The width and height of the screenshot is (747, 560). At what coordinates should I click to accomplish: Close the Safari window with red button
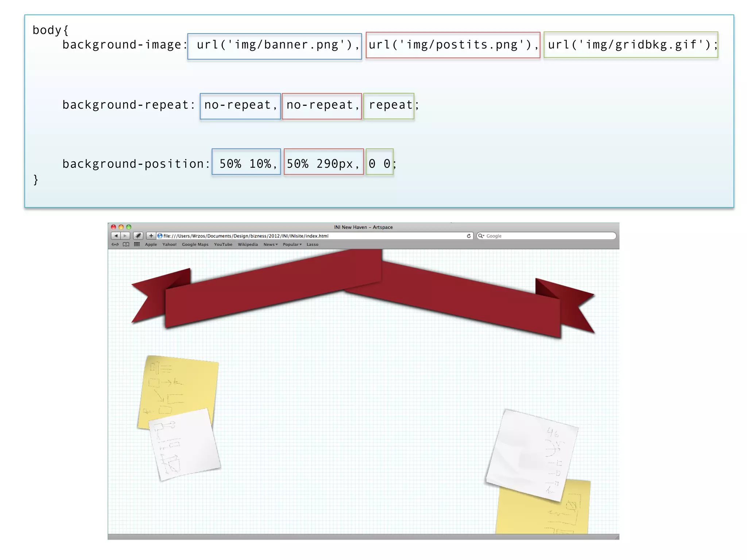pyautogui.click(x=113, y=227)
